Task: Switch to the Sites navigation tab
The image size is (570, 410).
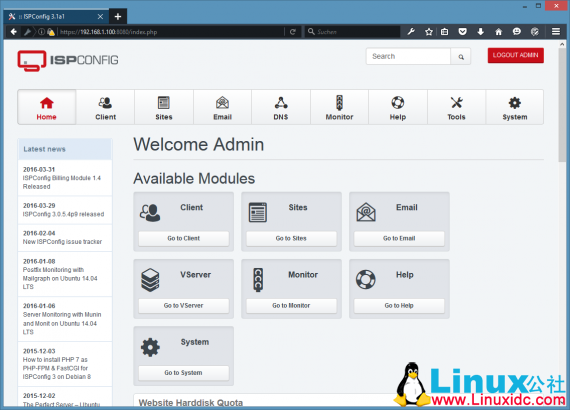Action: tap(164, 107)
